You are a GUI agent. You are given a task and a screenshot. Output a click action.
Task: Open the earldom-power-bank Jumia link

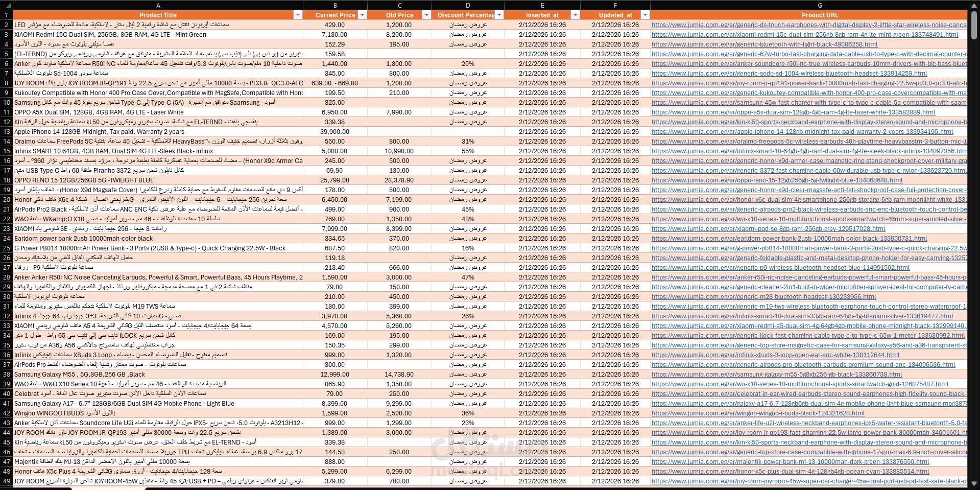[789, 239]
